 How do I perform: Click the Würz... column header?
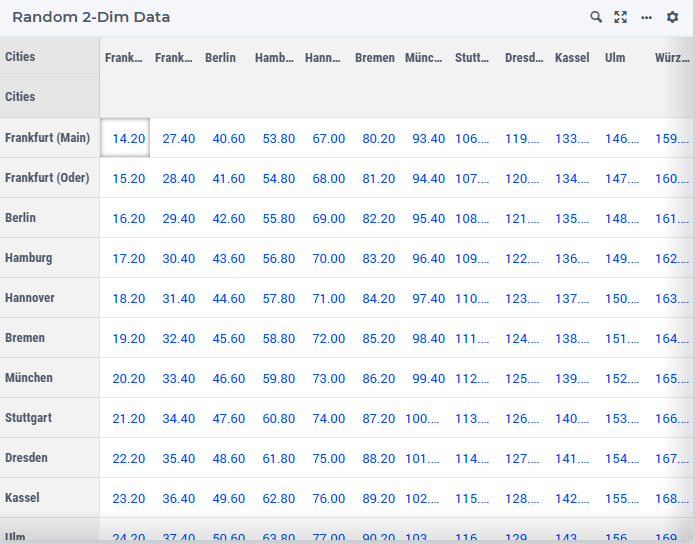click(672, 58)
